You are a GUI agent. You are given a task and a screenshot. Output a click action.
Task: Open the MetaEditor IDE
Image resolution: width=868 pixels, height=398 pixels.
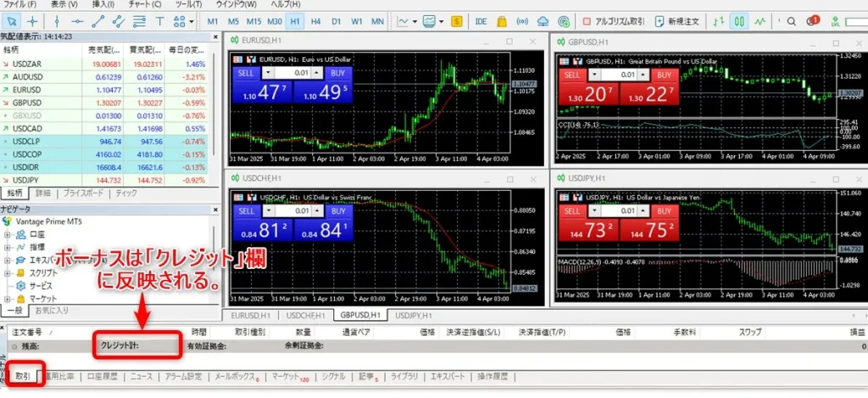click(481, 21)
